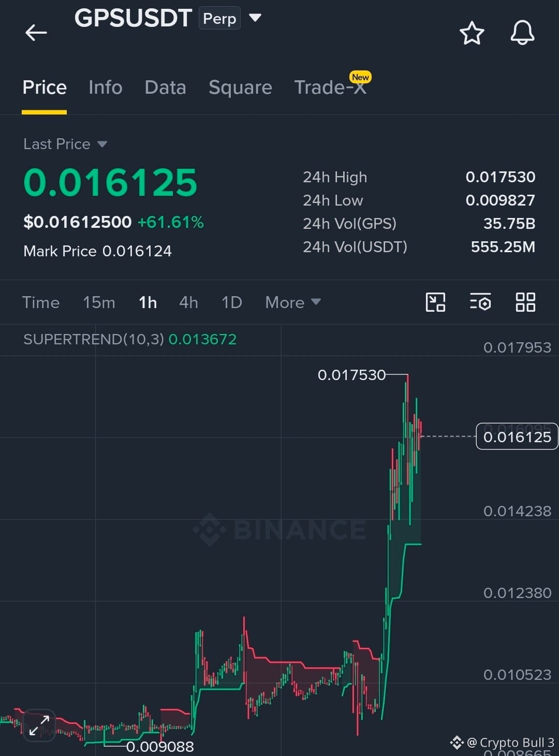Viewport: 559px width, 756px height.
Task: Expand the More intervals dropdown
Action: pos(293,302)
